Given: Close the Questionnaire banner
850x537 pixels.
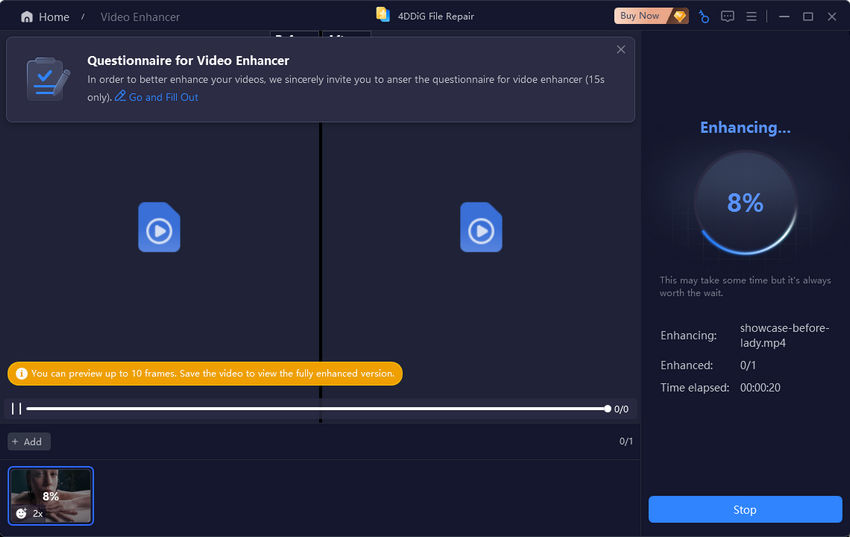Looking at the screenshot, I should tap(621, 50).
